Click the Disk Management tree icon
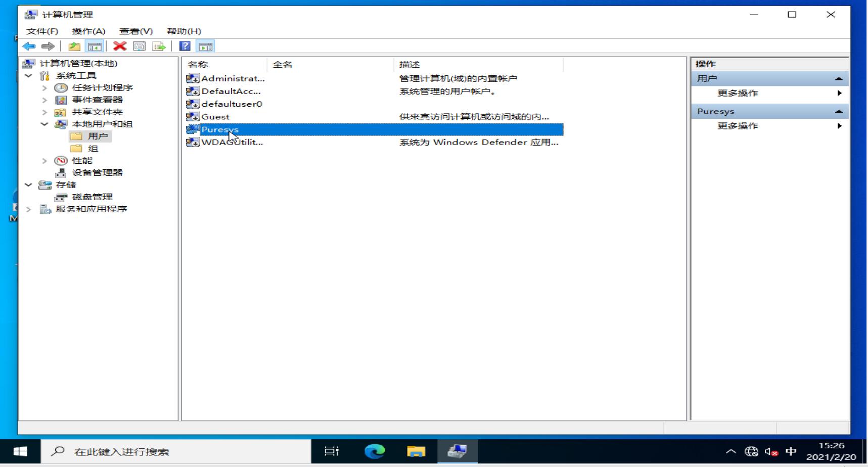Screen dimensions: 868x467 tap(61, 197)
